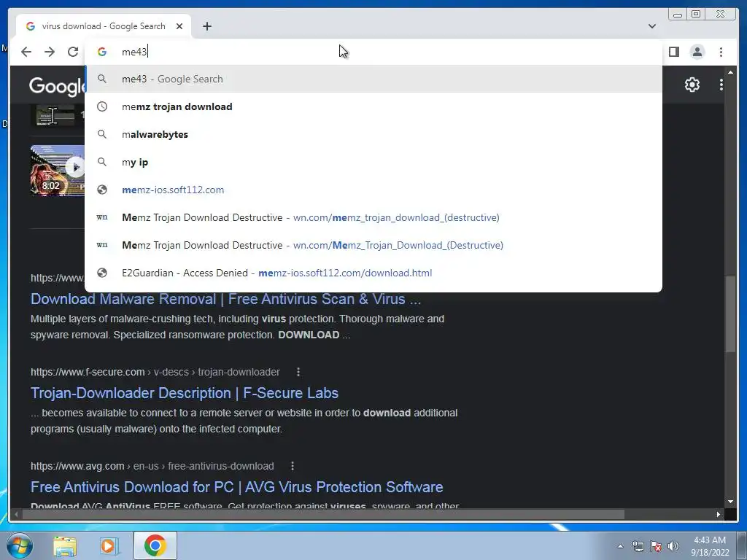This screenshot has width=747, height=560.
Task: Toggle the Chrome side panel
Action: click(x=673, y=52)
